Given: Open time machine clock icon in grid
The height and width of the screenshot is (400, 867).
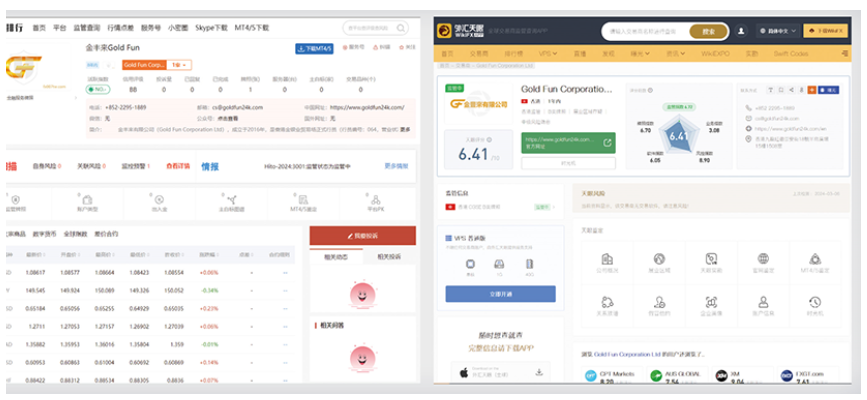Looking at the screenshot, I should tap(814, 302).
